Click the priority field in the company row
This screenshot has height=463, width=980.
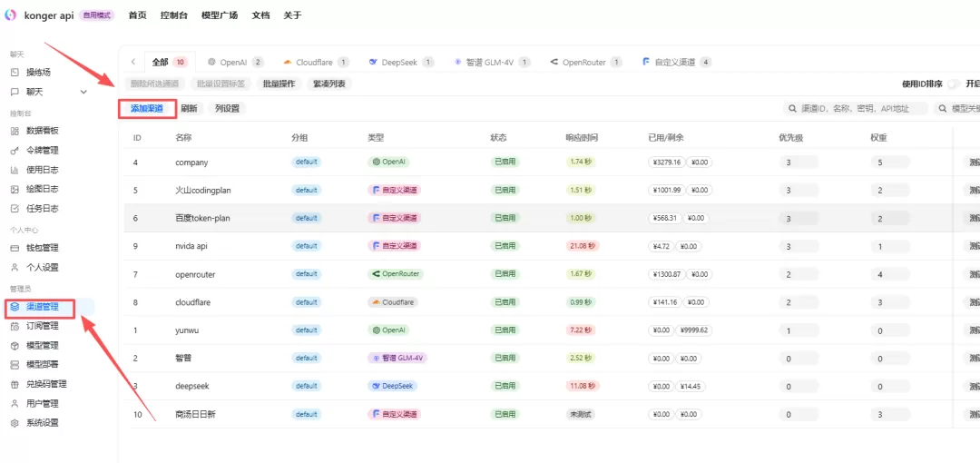799,162
